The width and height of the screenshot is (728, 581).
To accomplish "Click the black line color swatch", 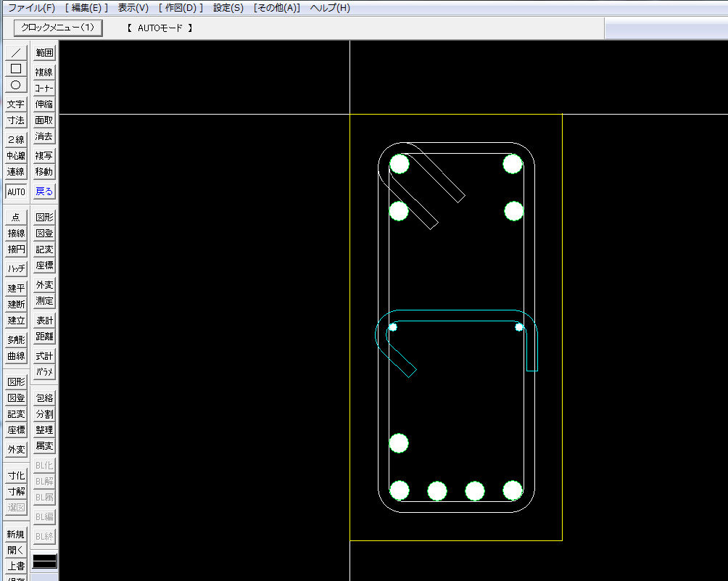I will pyautogui.click(x=44, y=561).
